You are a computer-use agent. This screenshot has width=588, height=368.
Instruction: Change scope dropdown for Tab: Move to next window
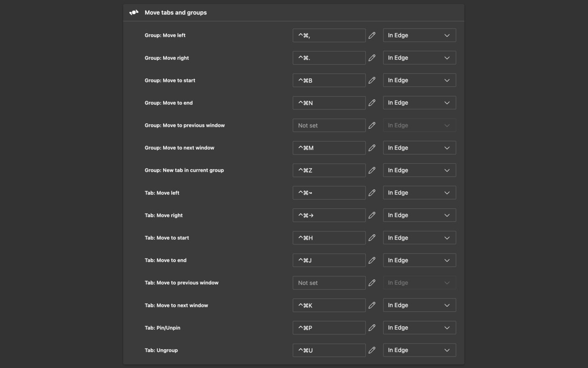419,305
